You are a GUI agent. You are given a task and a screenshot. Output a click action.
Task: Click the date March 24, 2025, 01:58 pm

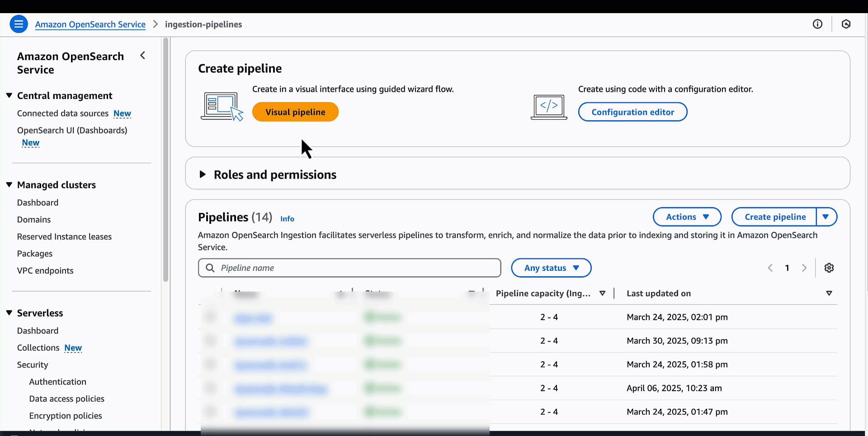point(677,364)
